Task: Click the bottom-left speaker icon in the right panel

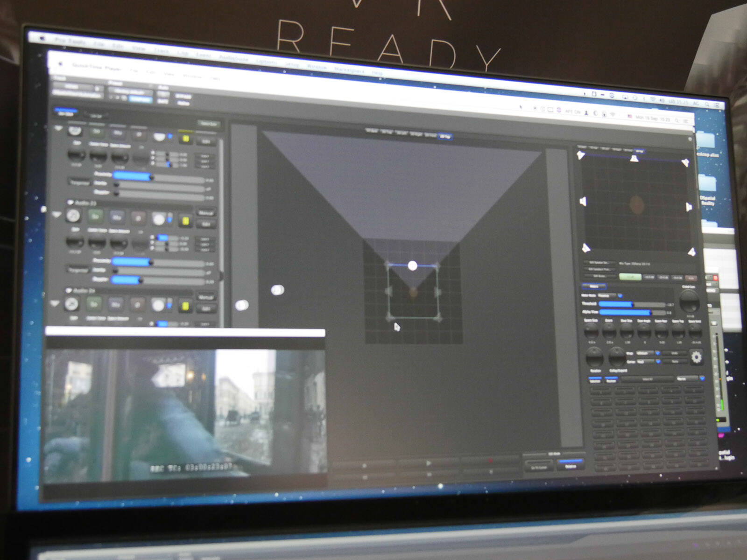Action: tap(585, 247)
